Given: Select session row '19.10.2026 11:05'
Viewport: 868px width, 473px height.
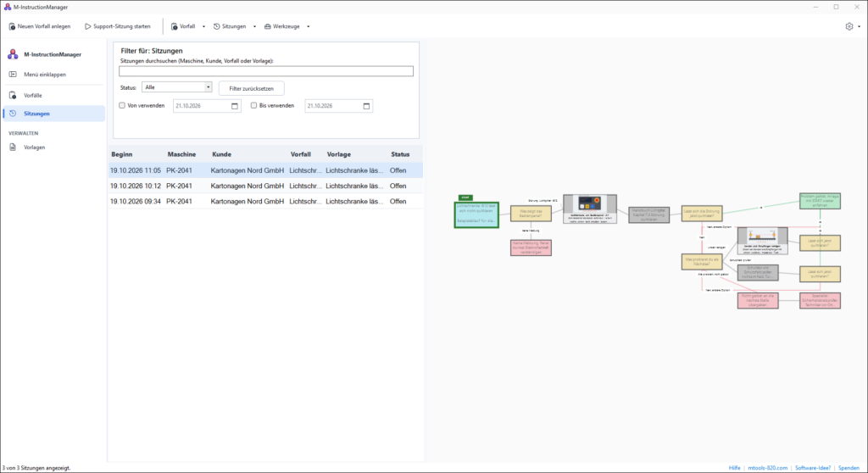Looking at the screenshot, I should [x=265, y=170].
